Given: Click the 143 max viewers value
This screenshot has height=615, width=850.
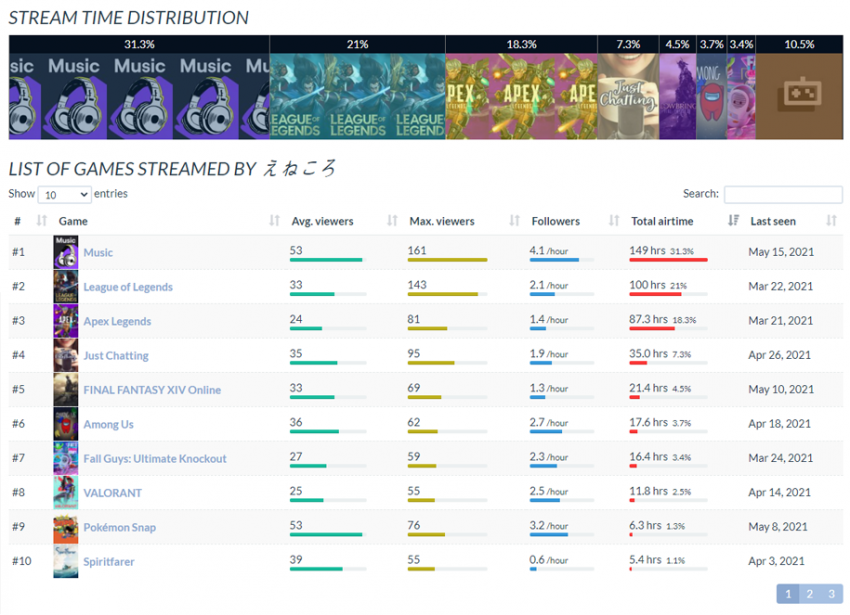Looking at the screenshot, I should tap(417, 285).
